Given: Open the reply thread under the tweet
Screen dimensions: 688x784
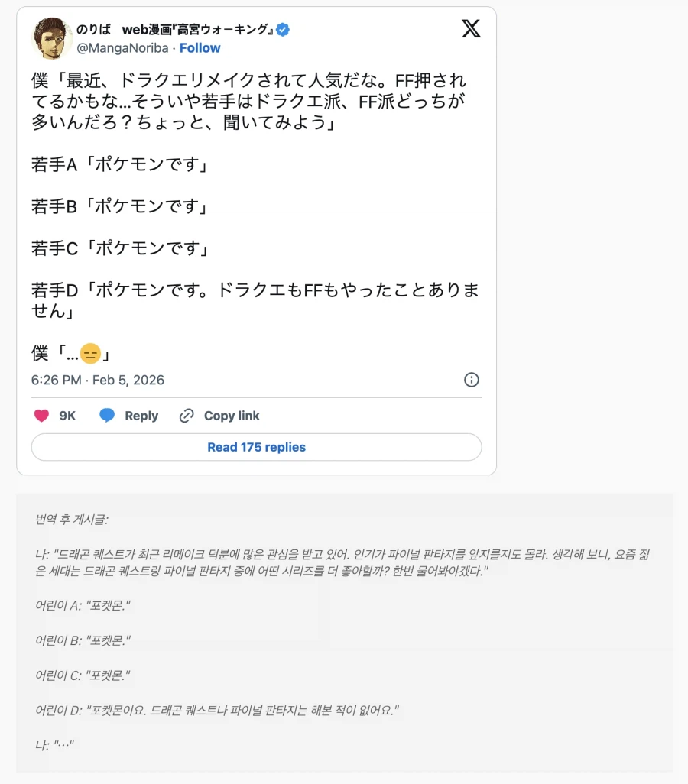Looking at the screenshot, I should pyautogui.click(x=256, y=447).
